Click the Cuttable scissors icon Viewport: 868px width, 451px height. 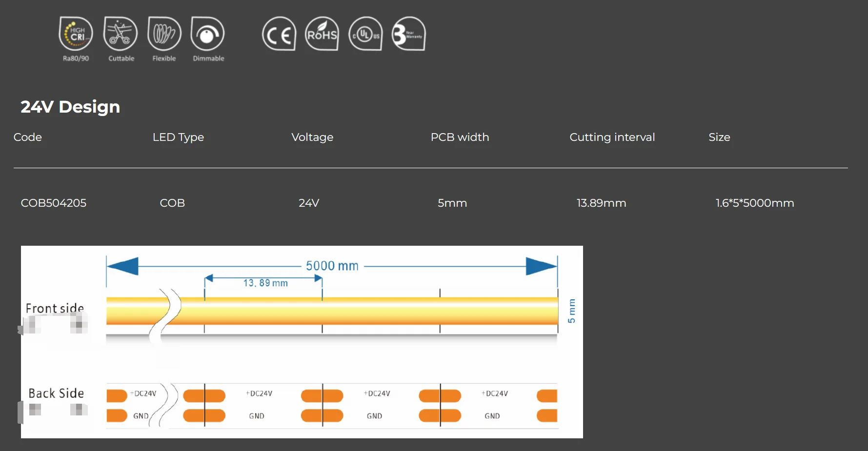click(120, 34)
